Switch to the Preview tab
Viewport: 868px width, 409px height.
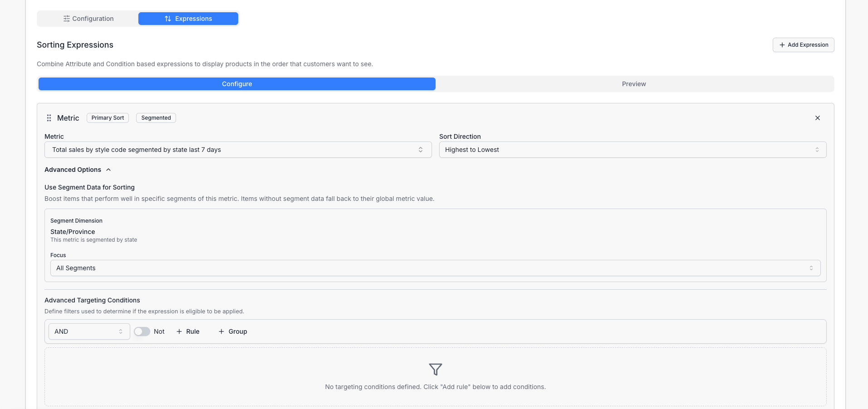pos(633,84)
